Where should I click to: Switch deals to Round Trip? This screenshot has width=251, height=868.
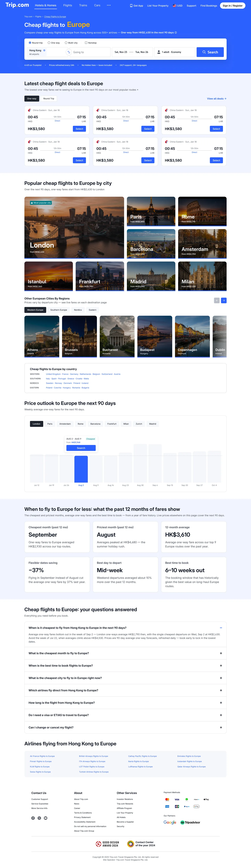49,99
